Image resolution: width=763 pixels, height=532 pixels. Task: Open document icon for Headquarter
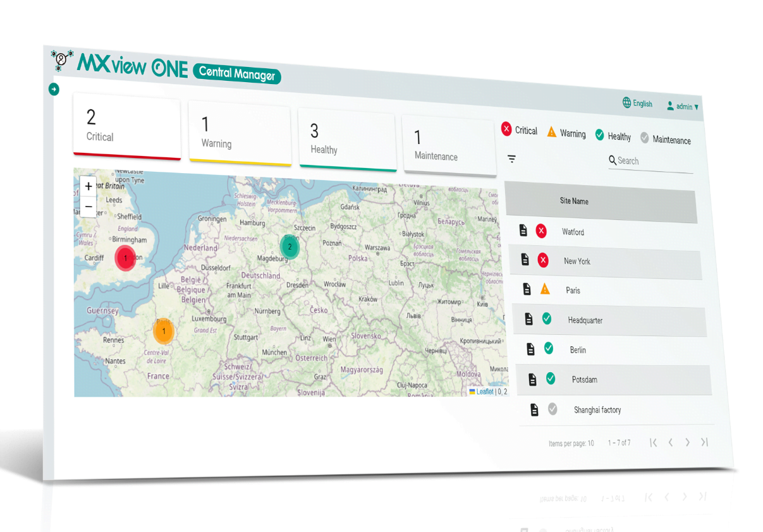(528, 318)
